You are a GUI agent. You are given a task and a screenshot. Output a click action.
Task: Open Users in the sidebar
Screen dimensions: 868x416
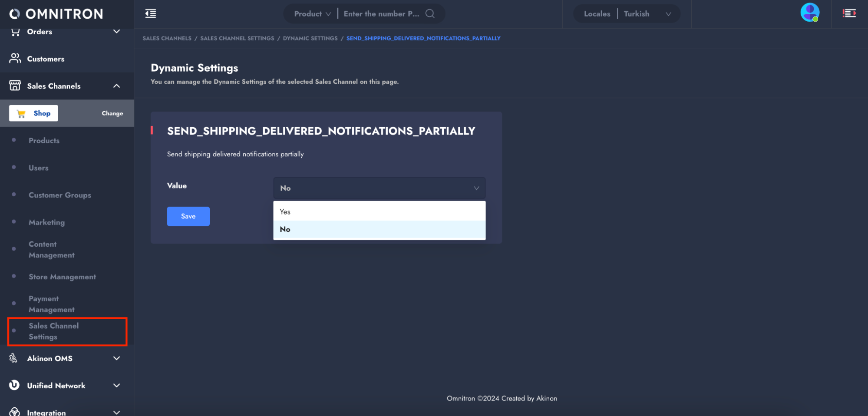point(38,168)
